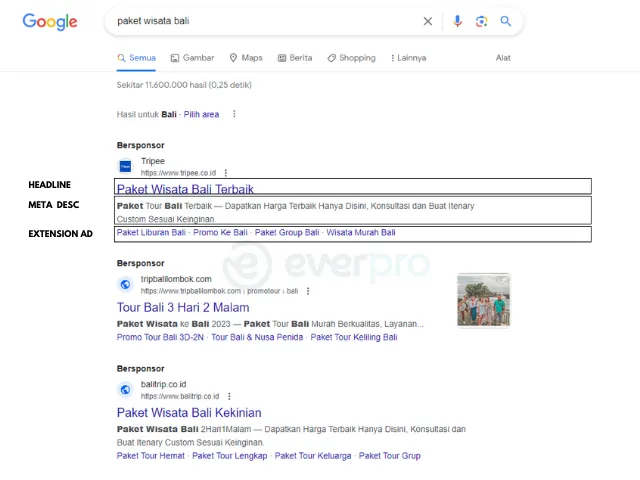Open 'Paket Wisata Bali Kekinian' result
This screenshot has height=480, width=640.
[189, 413]
